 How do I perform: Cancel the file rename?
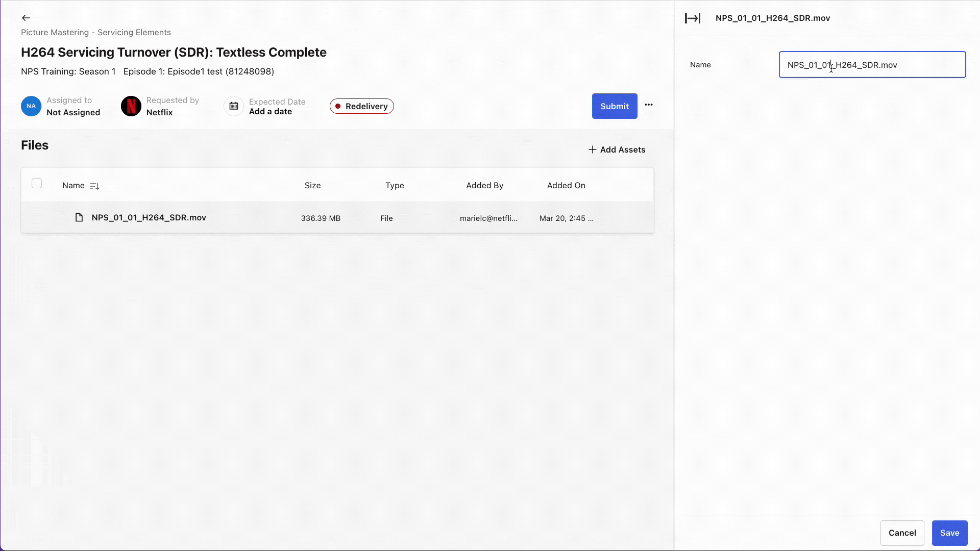click(x=901, y=533)
